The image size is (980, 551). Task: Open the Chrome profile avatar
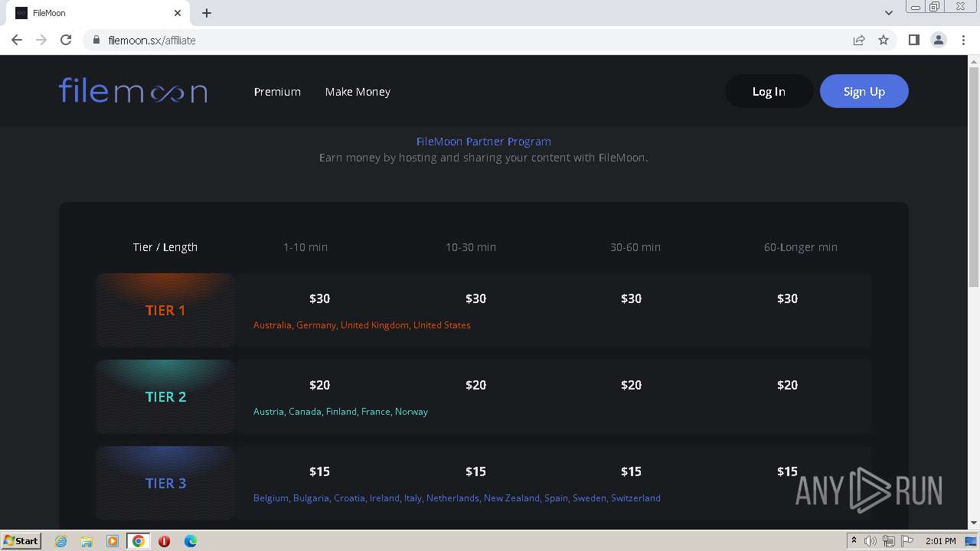click(x=939, y=40)
